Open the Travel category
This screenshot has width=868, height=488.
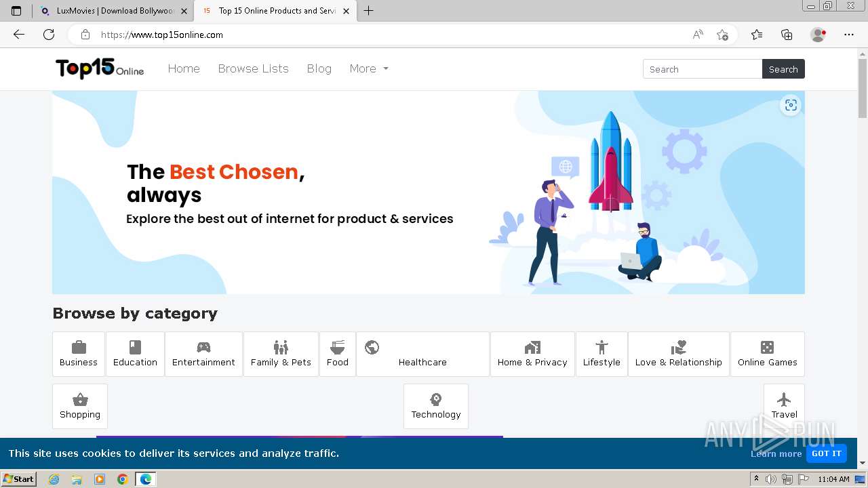tap(784, 406)
